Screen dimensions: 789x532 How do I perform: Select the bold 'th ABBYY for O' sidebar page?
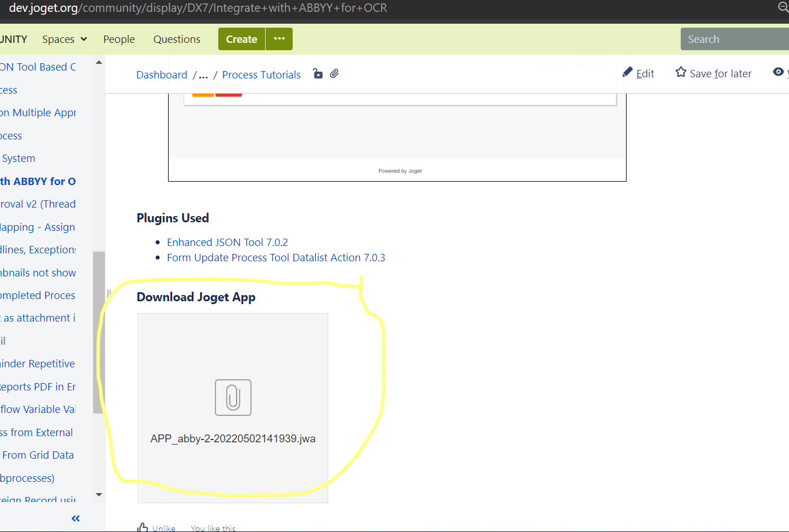[38, 182]
